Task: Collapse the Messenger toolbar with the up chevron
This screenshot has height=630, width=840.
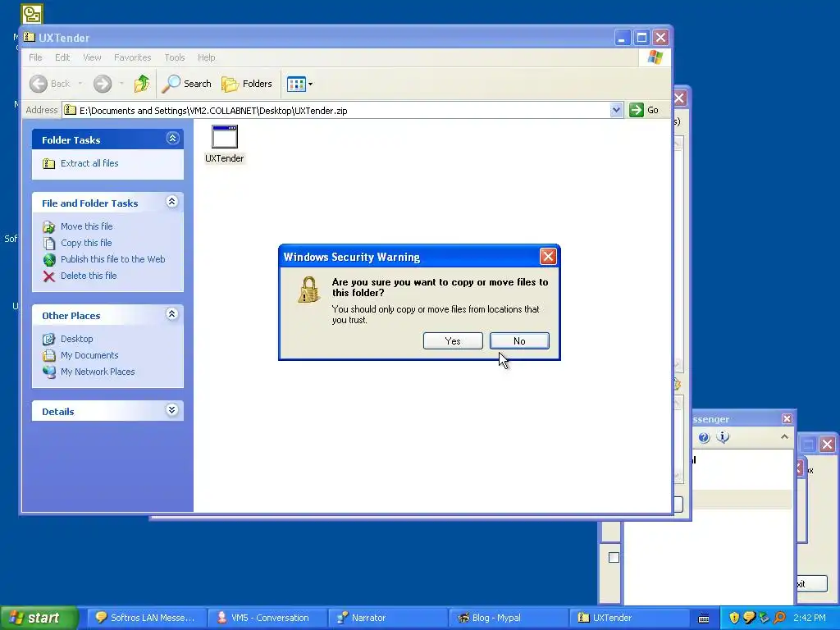Action: pos(784,437)
